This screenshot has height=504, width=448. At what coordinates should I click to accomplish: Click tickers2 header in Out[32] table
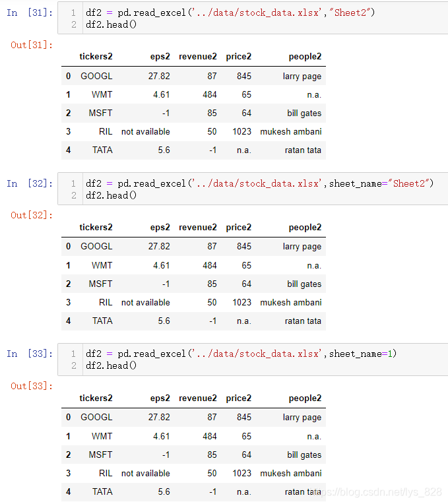click(96, 227)
